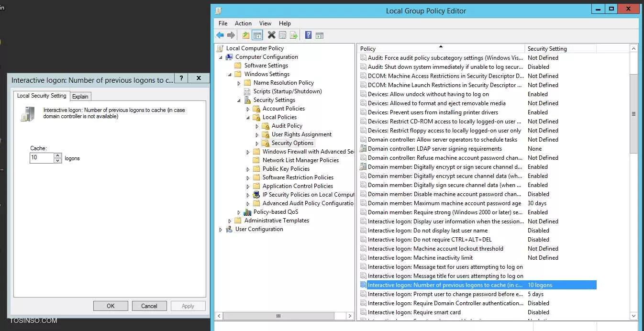Click the Up one level folder icon
This screenshot has height=331, width=644.
245,35
